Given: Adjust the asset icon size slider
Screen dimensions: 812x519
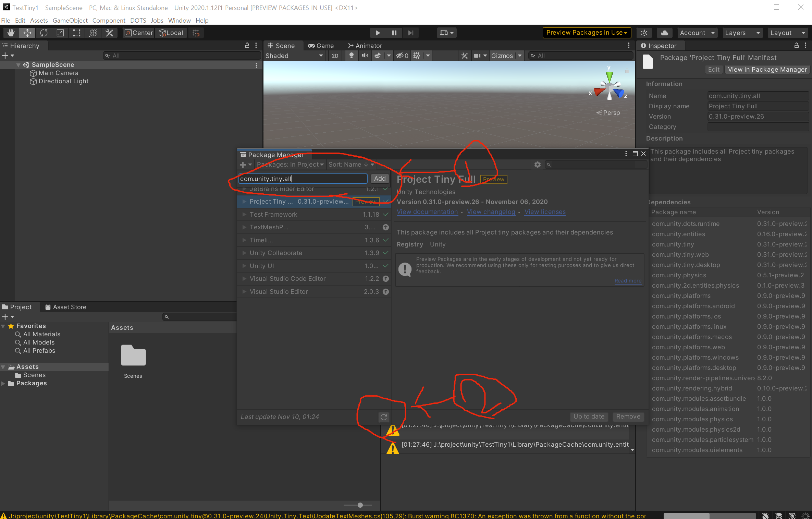Looking at the screenshot, I should point(360,505).
